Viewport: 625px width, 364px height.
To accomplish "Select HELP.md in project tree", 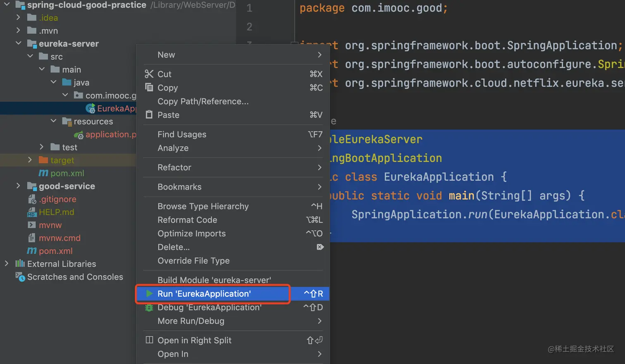I will (56, 212).
